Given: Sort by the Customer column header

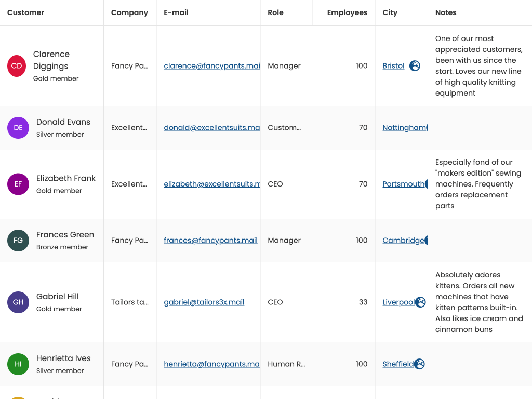Looking at the screenshot, I should 26,12.
